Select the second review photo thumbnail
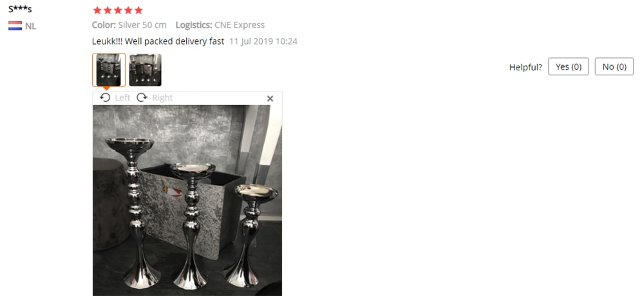Screen dimensions: 644x296 click(x=145, y=70)
